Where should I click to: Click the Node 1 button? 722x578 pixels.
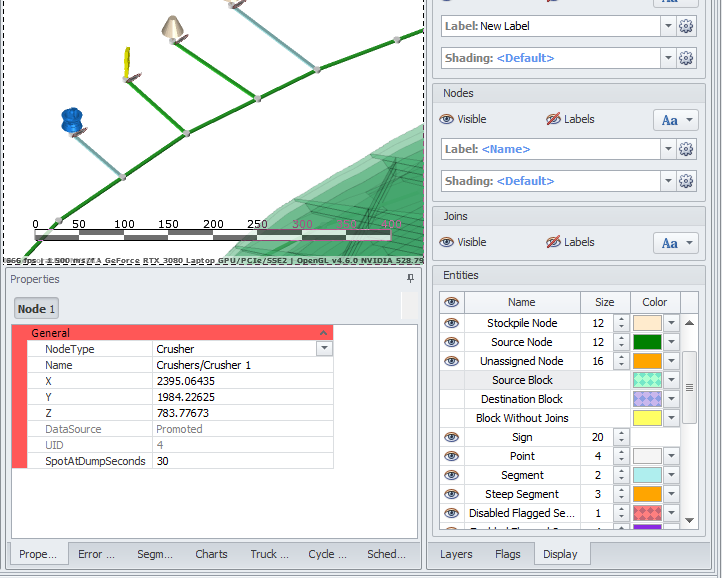pos(37,309)
